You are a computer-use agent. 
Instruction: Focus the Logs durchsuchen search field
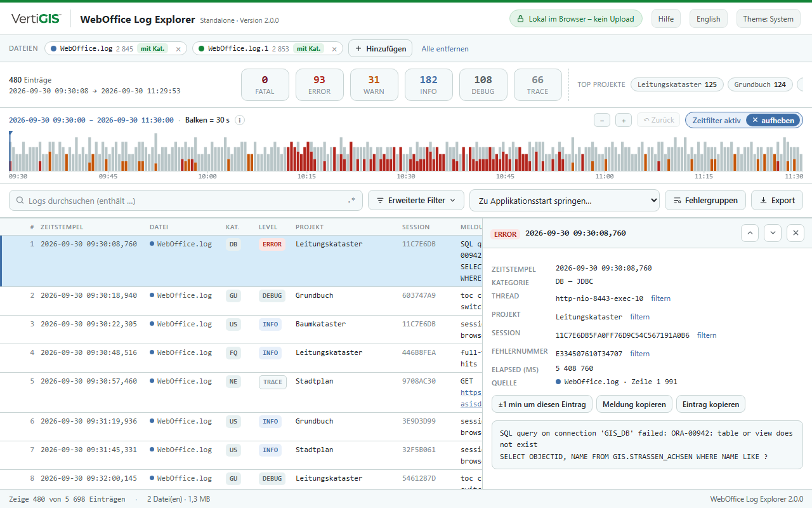pyautogui.click(x=186, y=201)
